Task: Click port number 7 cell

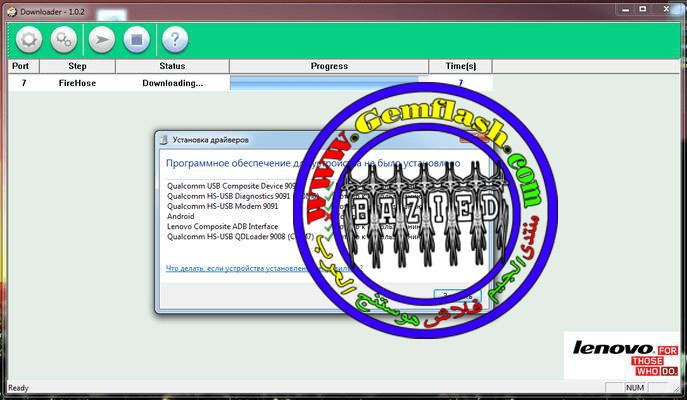Action: coord(24,83)
